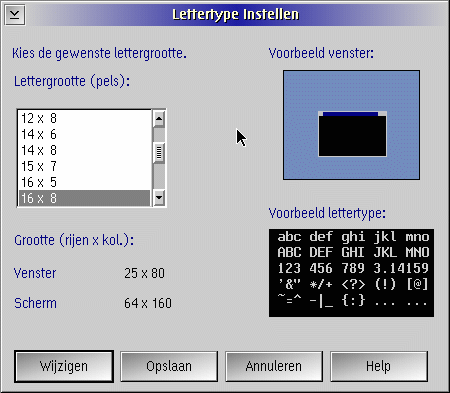The width and height of the screenshot is (450, 393).
Task: Select font size 16 x 5
Action: [85, 182]
